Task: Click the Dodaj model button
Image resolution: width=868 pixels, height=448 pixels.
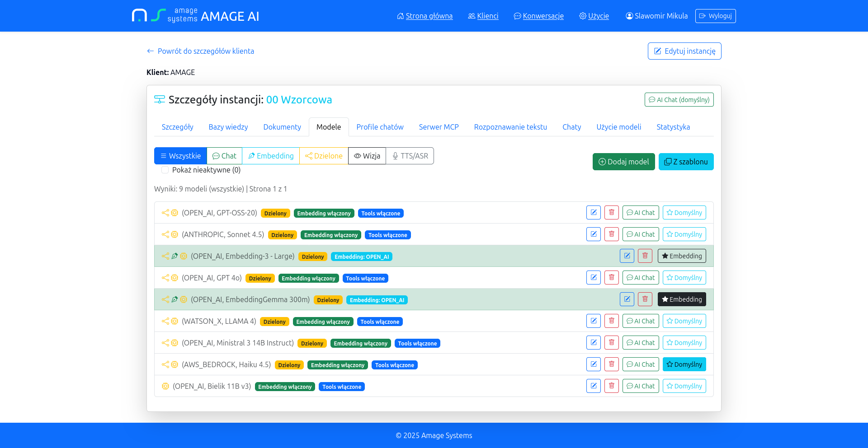Action: [x=623, y=162]
